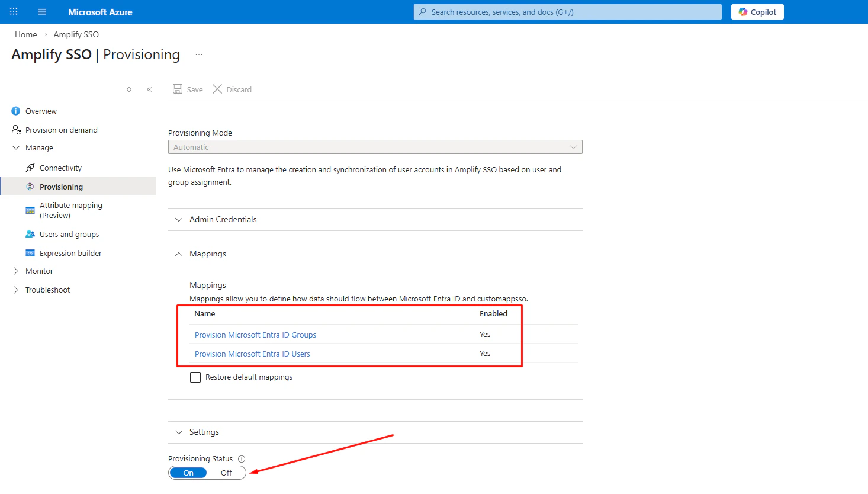Image resolution: width=868 pixels, height=494 pixels.
Task: Open the Provisioning Mode Automatic dropdown
Action: tap(375, 147)
